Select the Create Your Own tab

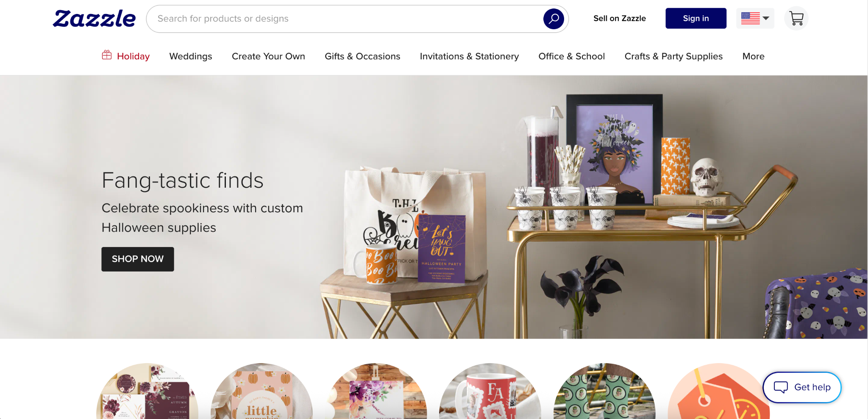268,56
